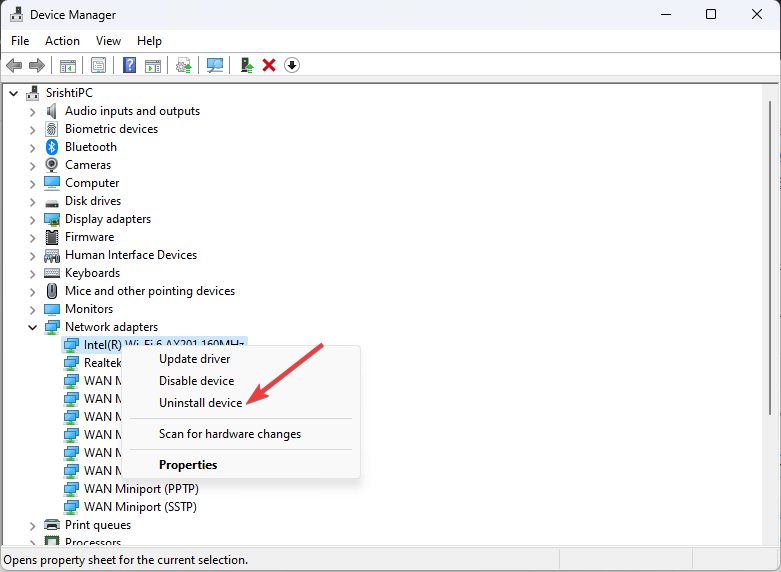Screen dimensions: 781x572
Task: Select the Computer category icon
Action: tap(52, 183)
